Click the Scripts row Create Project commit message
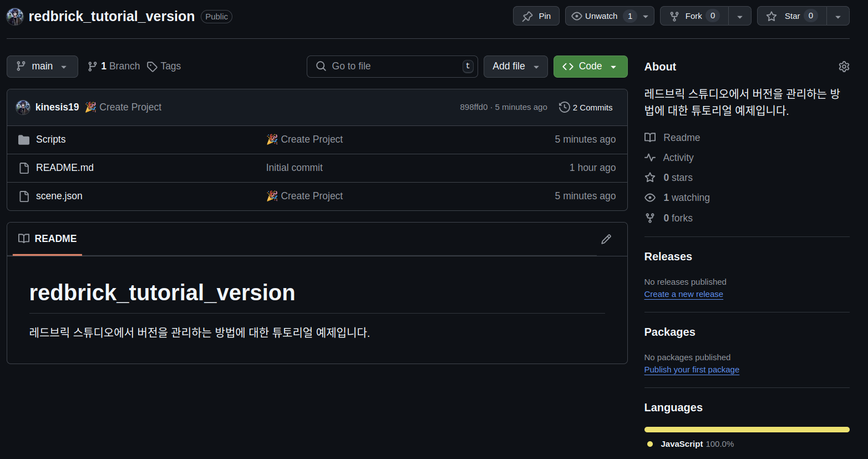 [312, 139]
